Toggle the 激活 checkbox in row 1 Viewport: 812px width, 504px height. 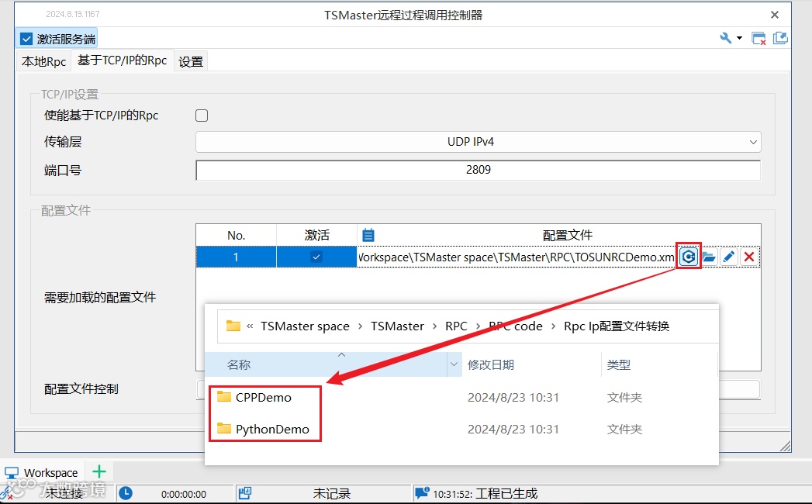coord(316,257)
